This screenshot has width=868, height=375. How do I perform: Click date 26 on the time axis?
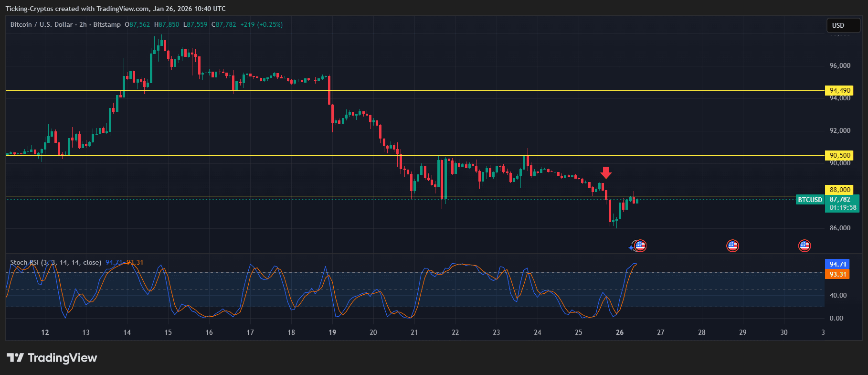(620, 332)
